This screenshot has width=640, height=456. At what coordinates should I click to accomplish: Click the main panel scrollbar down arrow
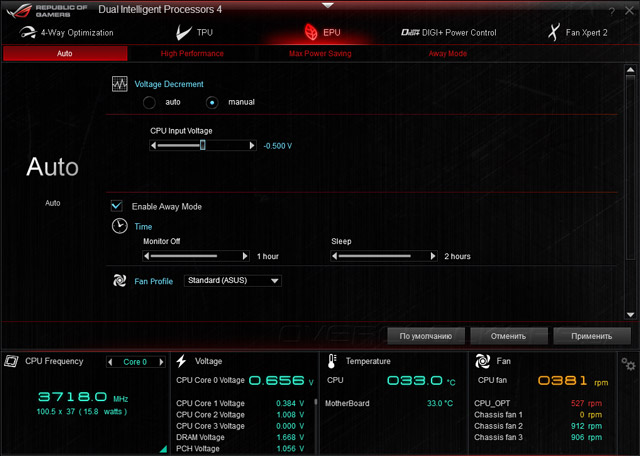[x=630, y=314]
